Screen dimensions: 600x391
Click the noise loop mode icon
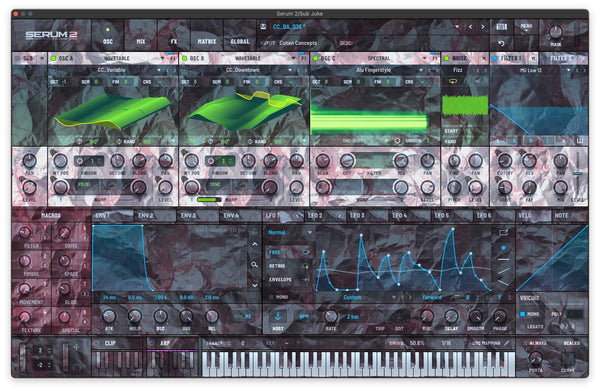[x=453, y=81]
